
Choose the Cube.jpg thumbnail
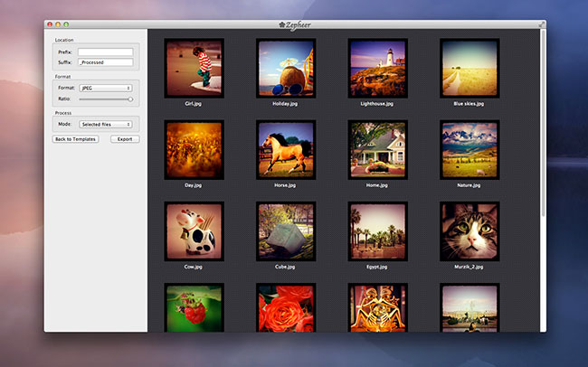pyautogui.click(x=285, y=231)
